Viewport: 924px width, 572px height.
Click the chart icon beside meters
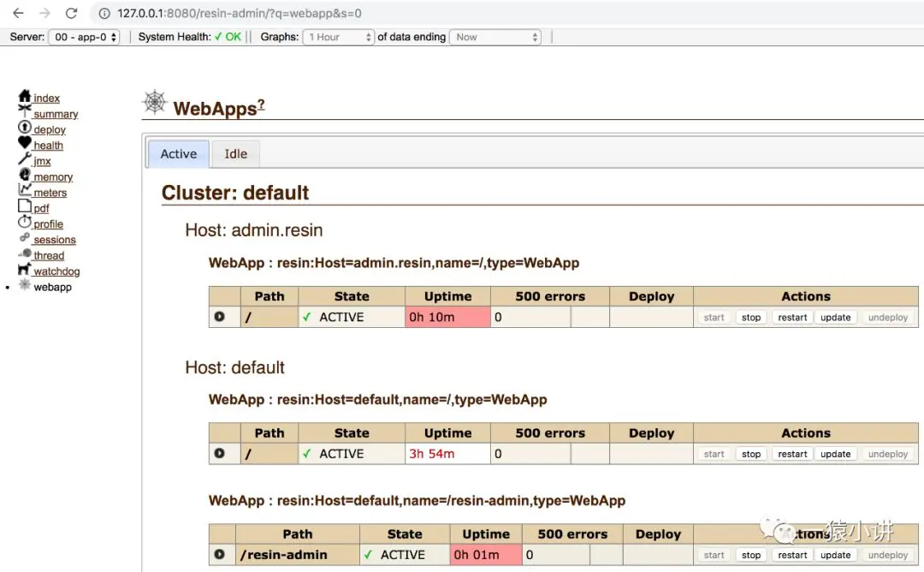(25, 189)
